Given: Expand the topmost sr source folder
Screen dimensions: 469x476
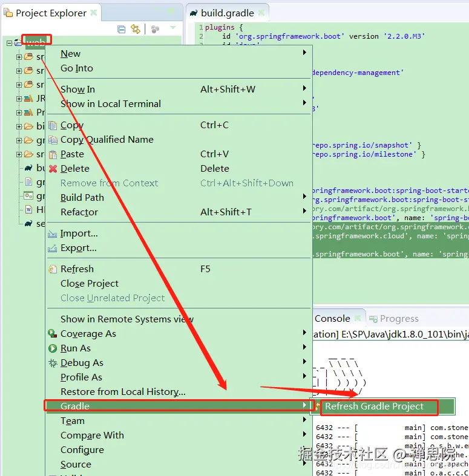Looking at the screenshot, I should pos(19,57).
